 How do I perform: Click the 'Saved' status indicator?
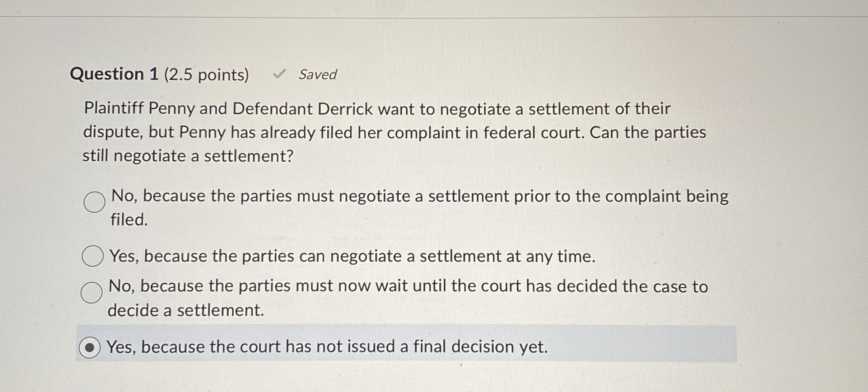pos(317,75)
